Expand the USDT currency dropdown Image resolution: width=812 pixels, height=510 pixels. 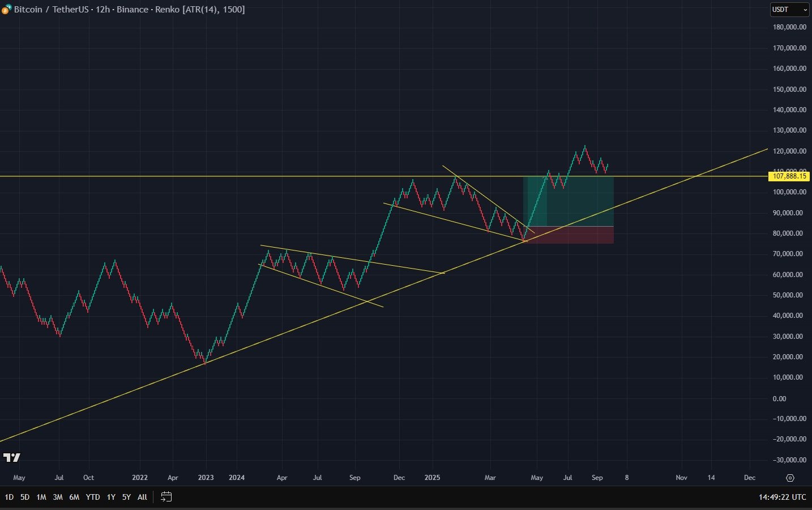point(789,10)
